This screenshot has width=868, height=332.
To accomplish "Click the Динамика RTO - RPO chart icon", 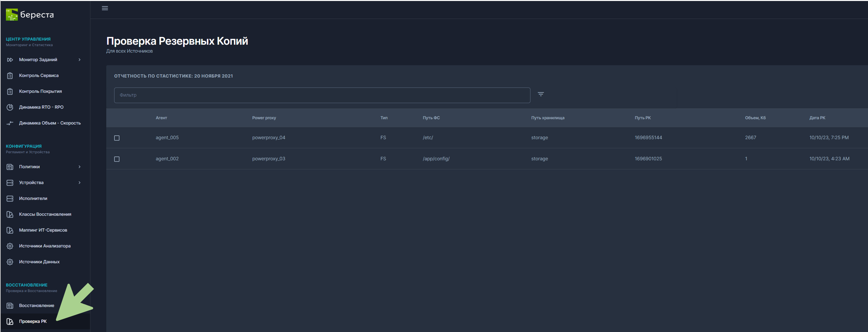I will point(10,107).
